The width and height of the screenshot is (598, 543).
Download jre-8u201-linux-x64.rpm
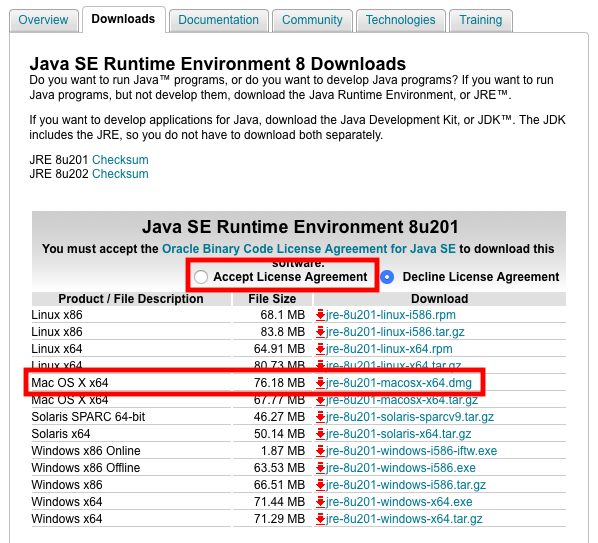pos(389,349)
